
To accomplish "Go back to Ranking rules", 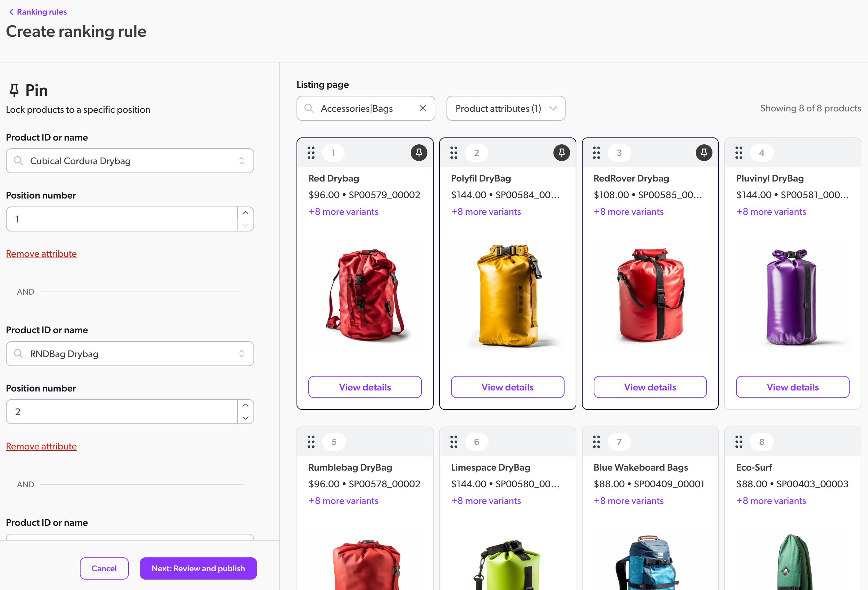I will point(38,11).
